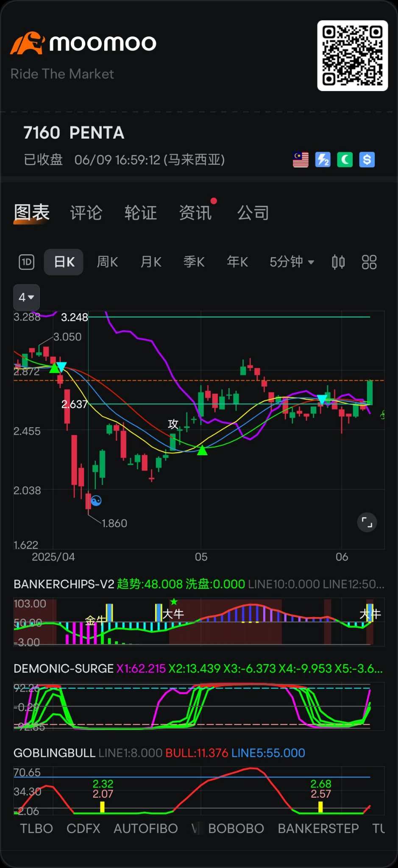Screen dimensions: 398x868
Task: Tap the 攻 signal label on chart
Action: tap(173, 424)
